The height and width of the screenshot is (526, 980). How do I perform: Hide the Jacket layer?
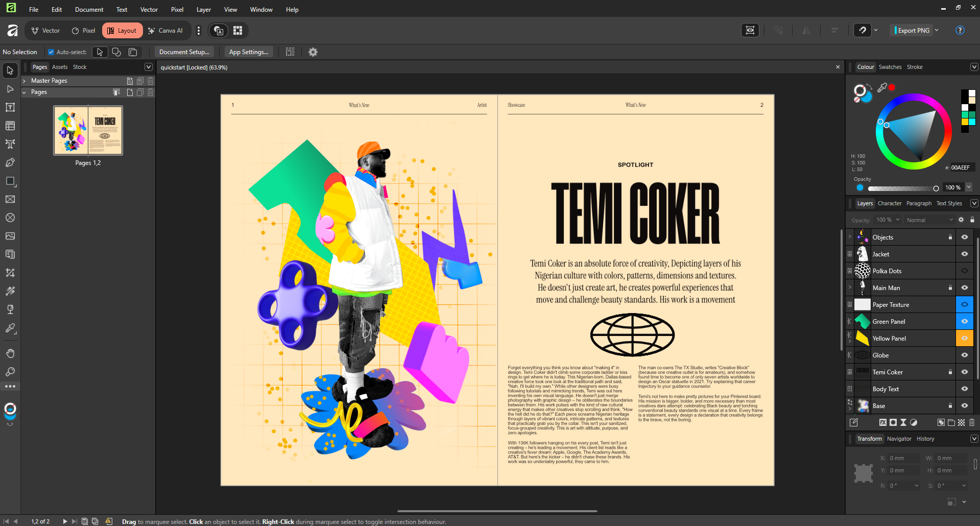965,254
